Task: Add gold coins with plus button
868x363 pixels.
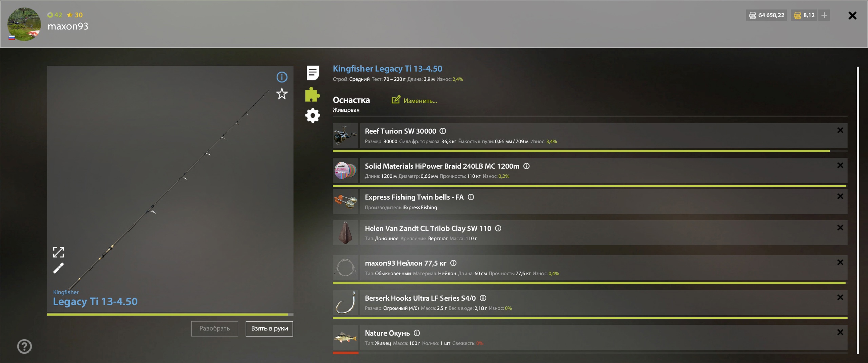Action: click(x=824, y=15)
